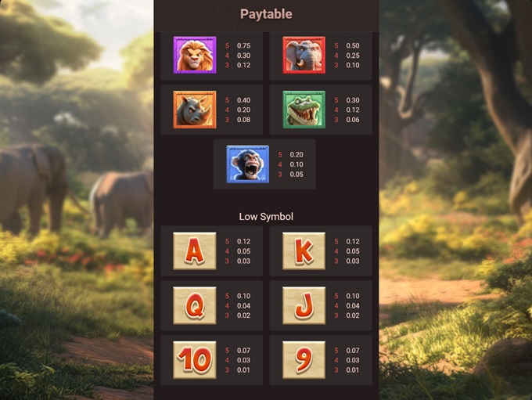Select the crocodile symbol icon
Screen dimensions: 532x400
tap(304, 110)
